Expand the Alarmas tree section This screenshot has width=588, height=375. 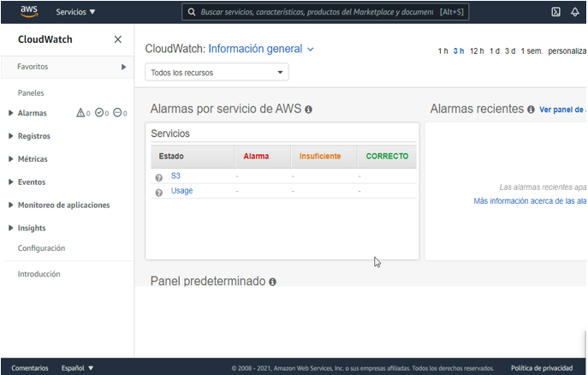tap(10, 113)
